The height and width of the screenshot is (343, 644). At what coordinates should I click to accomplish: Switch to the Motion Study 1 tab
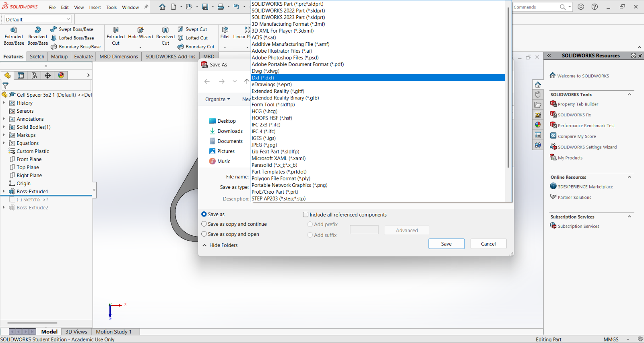coord(114,332)
